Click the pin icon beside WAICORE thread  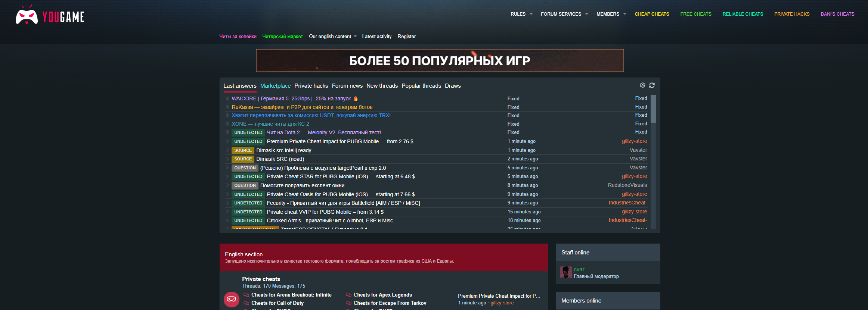(x=227, y=98)
